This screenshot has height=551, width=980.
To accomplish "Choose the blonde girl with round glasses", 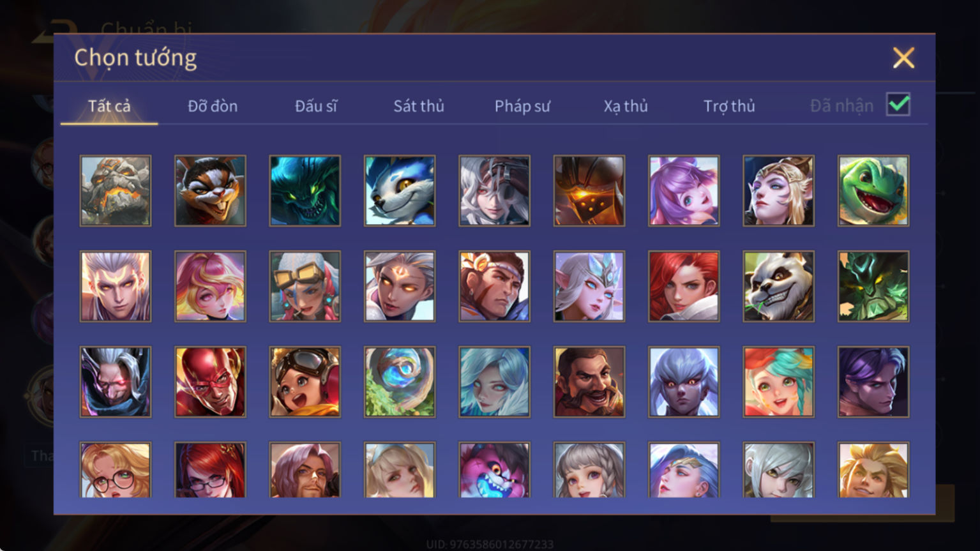I will [116, 470].
